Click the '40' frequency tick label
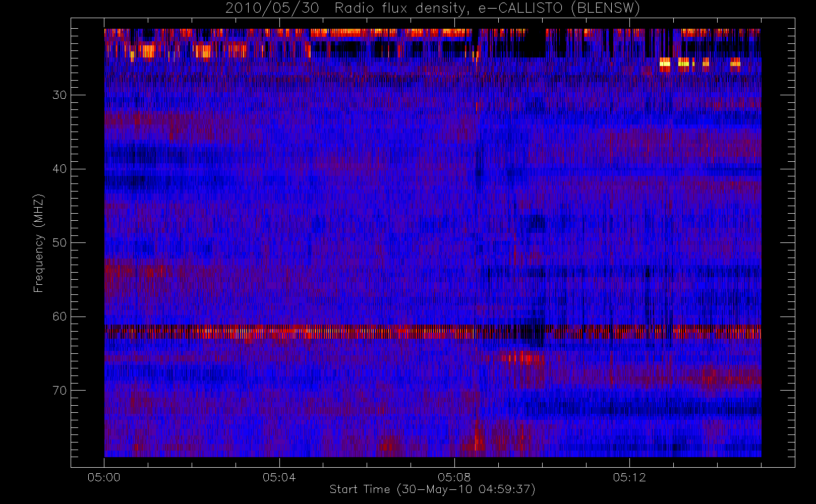This screenshot has height=504, width=816. [x=60, y=169]
